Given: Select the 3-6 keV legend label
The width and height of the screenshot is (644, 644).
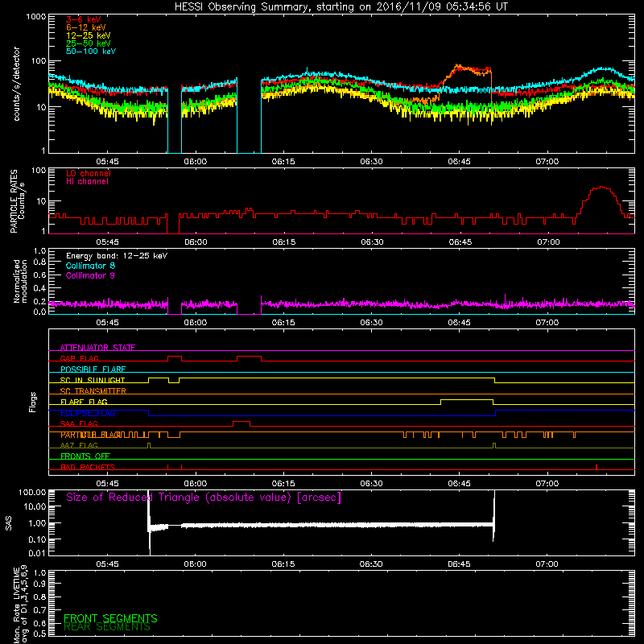Looking at the screenshot, I should 84,19.
